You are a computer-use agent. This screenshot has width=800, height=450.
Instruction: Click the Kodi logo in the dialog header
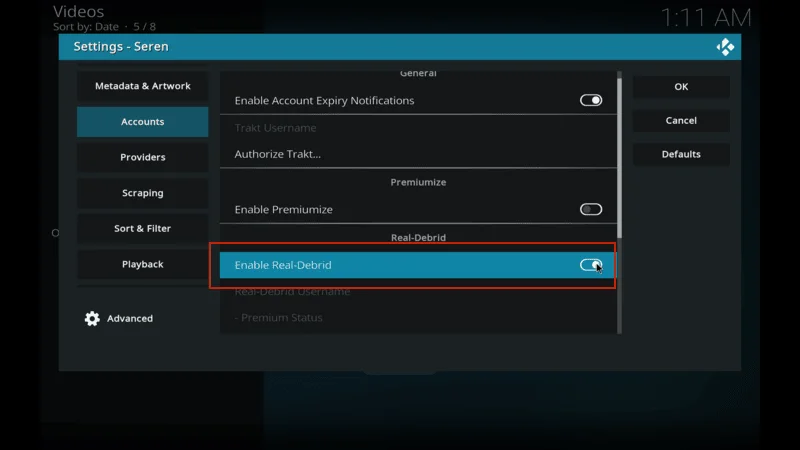pos(725,47)
